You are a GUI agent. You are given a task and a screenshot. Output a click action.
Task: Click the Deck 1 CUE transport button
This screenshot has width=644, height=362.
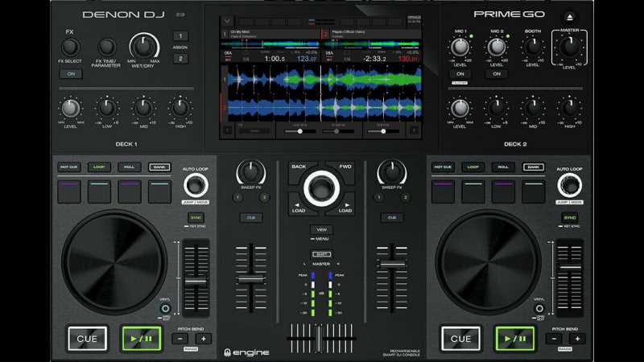(x=87, y=339)
